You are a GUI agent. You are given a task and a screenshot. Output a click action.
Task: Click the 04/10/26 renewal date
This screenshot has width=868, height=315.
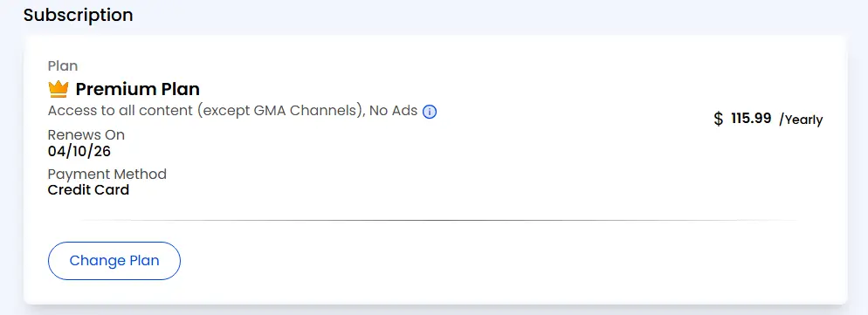[79, 151]
